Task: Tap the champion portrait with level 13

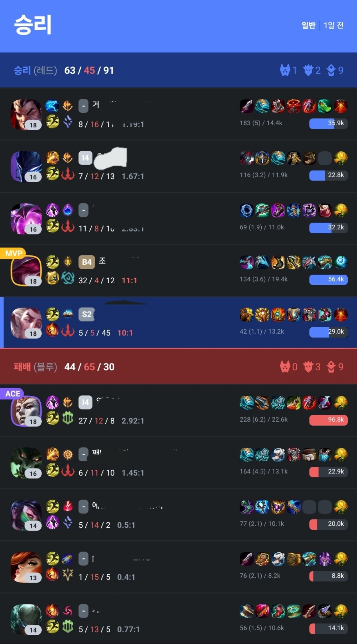Action: pyautogui.click(x=26, y=567)
